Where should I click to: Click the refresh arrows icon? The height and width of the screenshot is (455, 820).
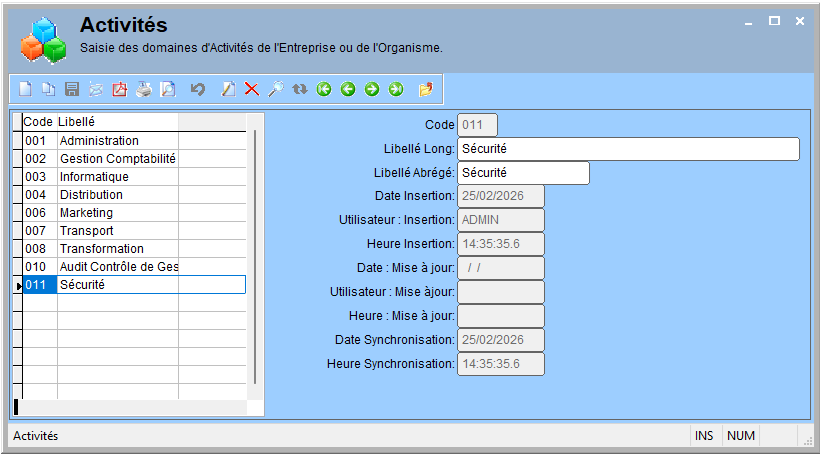[300, 89]
